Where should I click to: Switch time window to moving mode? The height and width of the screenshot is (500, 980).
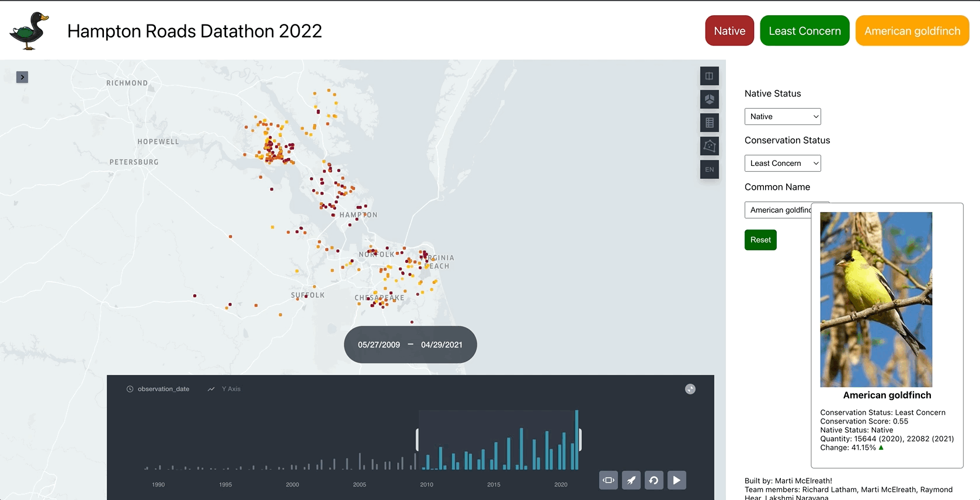click(x=609, y=480)
